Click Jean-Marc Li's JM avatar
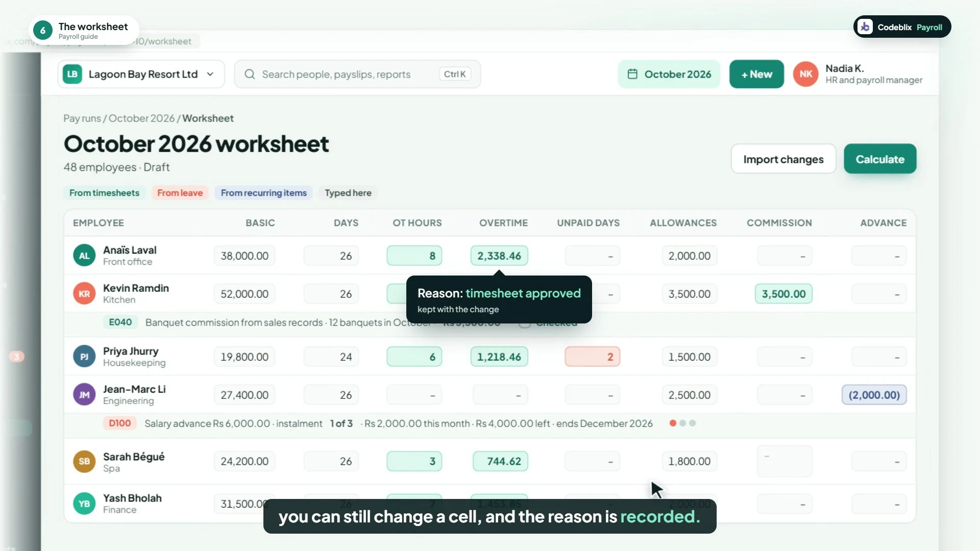 (x=84, y=395)
